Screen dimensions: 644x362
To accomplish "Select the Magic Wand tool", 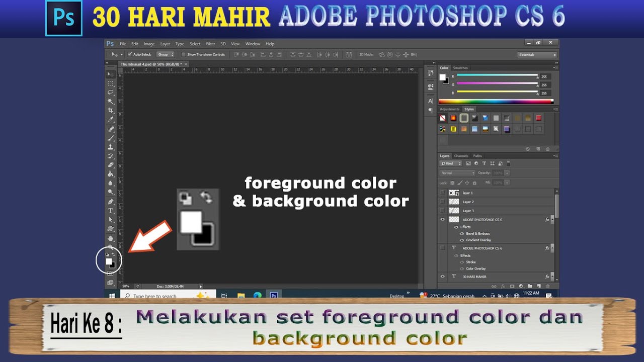I will (x=111, y=102).
